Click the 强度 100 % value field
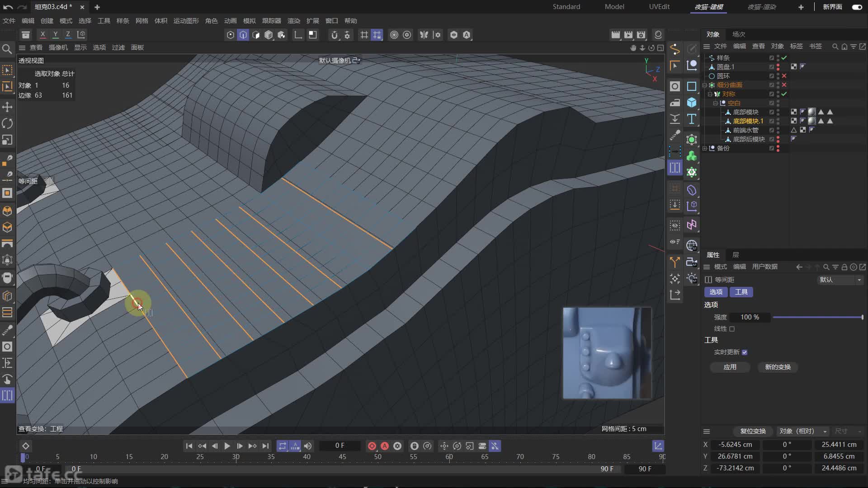 point(750,317)
